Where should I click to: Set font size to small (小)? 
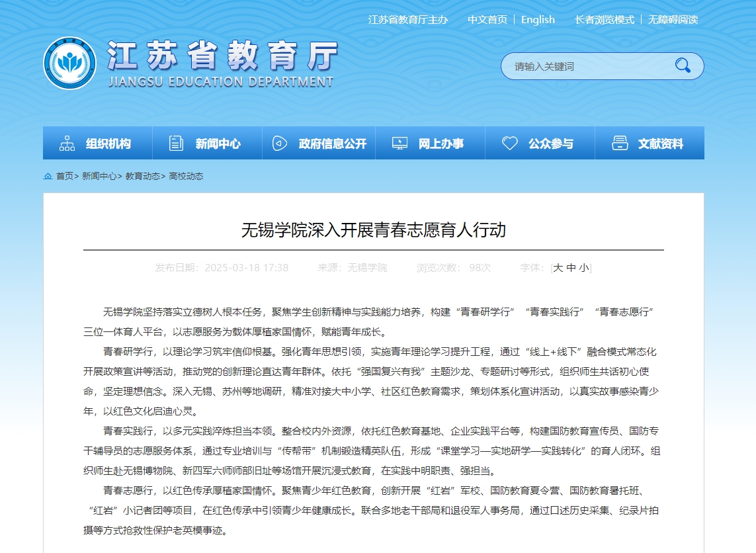pyautogui.click(x=583, y=268)
